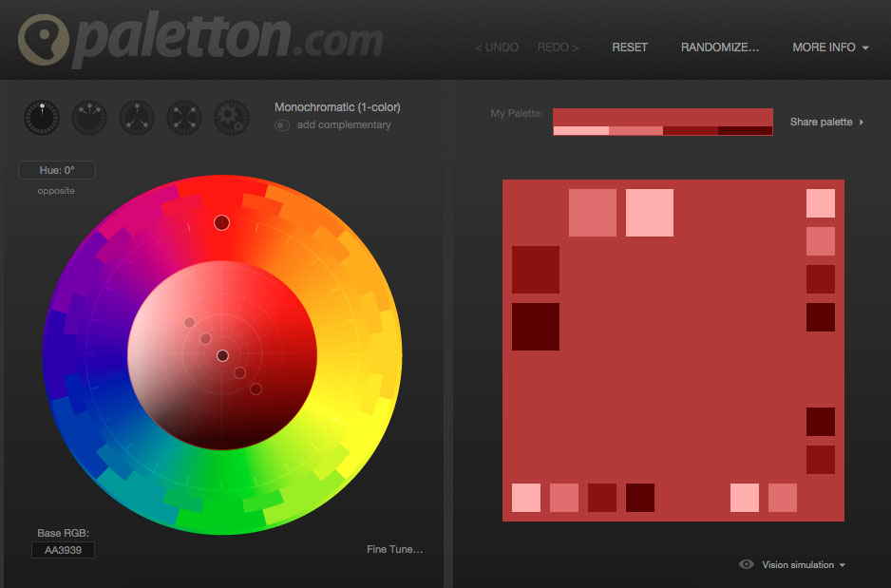This screenshot has width=891, height=588.
Task: Click the dark red segment in My Palette
Action: pos(691,131)
